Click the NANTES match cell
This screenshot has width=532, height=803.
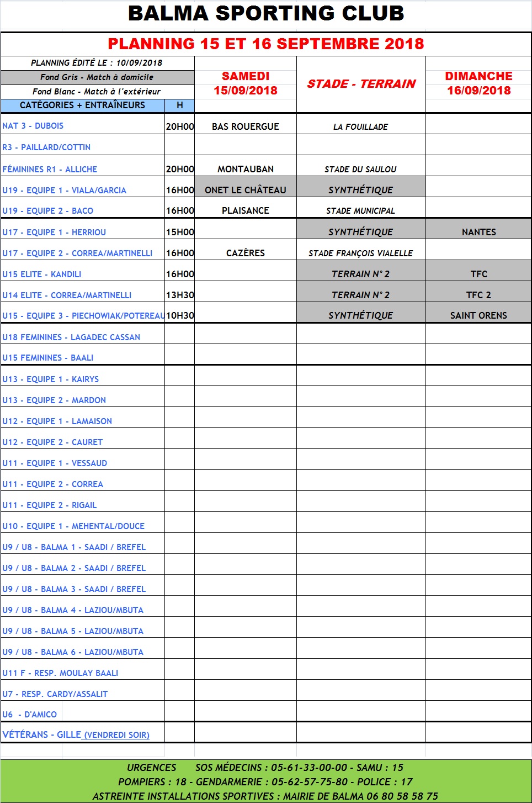[x=478, y=232]
